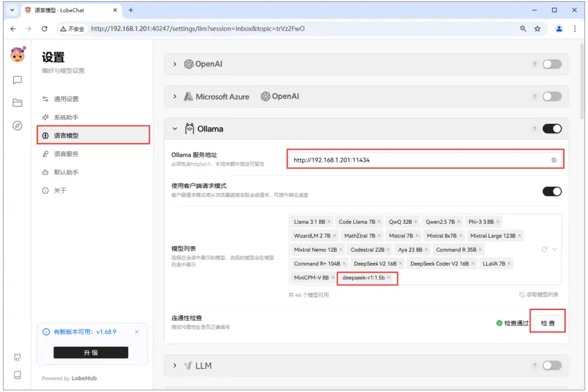588x392 pixels.
Task: Click the 获取模型列表 fetch icon
Action: (x=521, y=293)
